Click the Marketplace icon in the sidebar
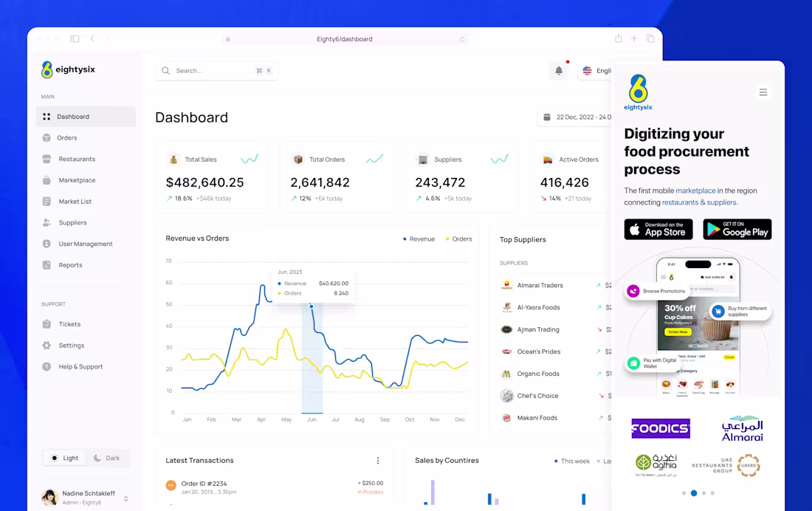The height and width of the screenshot is (511, 812). pos(47,180)
